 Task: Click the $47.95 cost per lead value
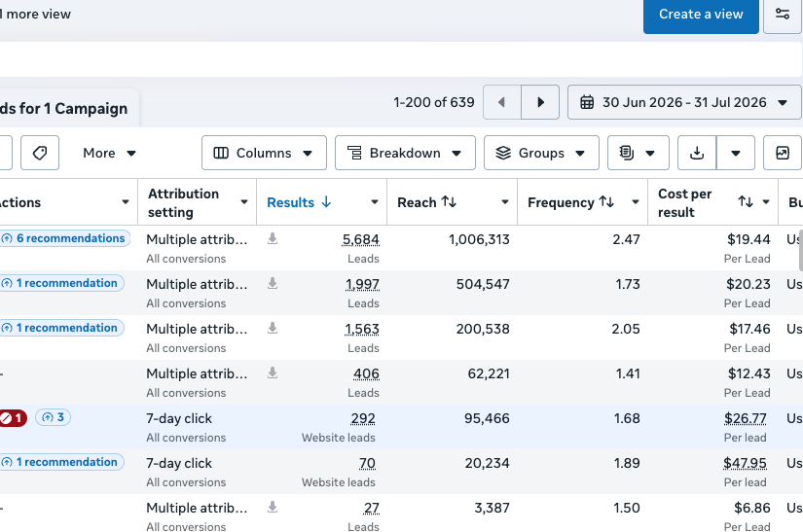(745, 464)
